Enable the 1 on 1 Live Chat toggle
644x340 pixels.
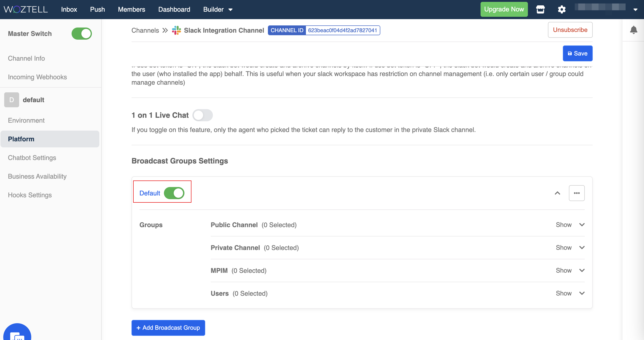(202, 115)
